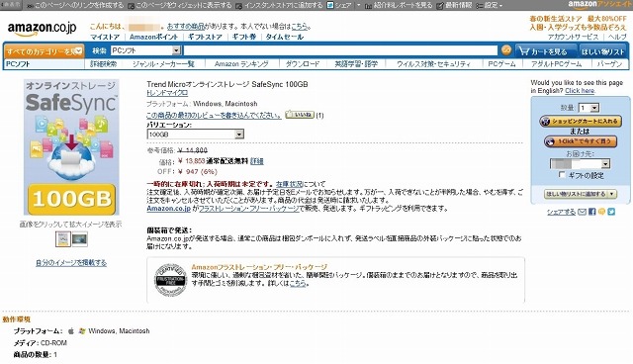Open the ギフトストア tab
Image resolution: width=633 pixels, height=364 pixels.
[205, 37]
